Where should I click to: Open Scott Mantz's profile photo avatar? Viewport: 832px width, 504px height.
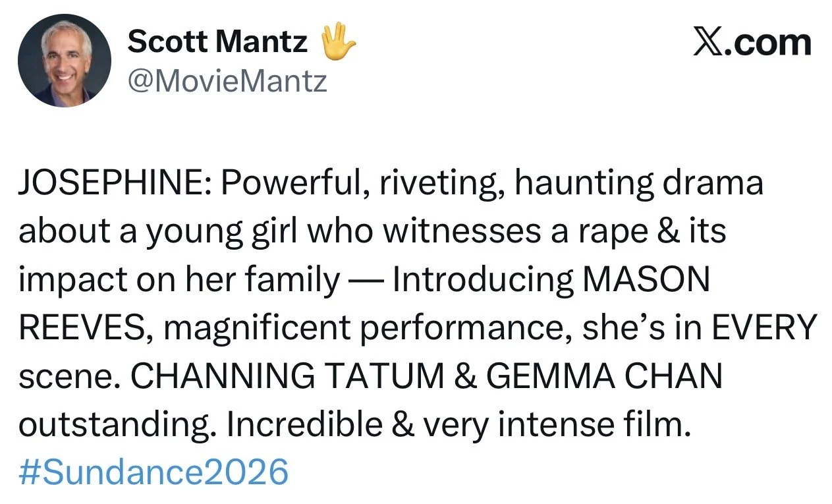tap(65, 60)
